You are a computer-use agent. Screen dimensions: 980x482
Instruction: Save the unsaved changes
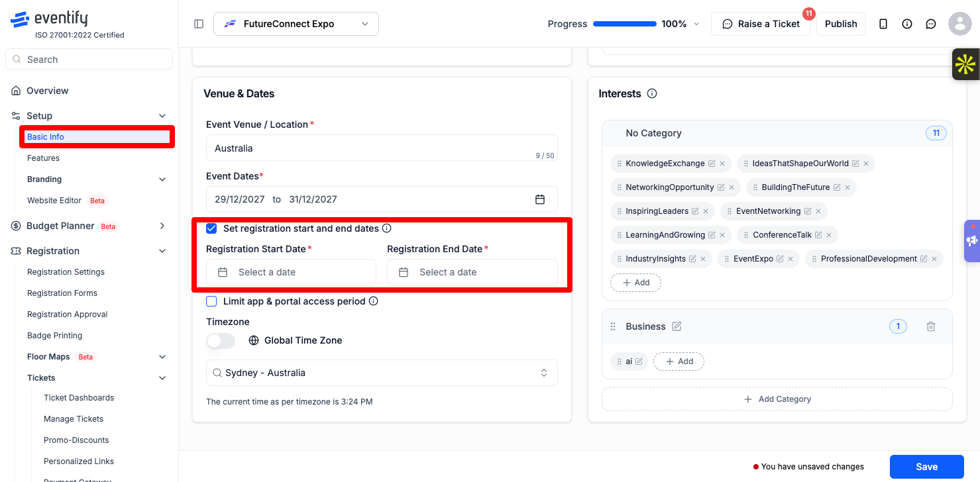926,467
